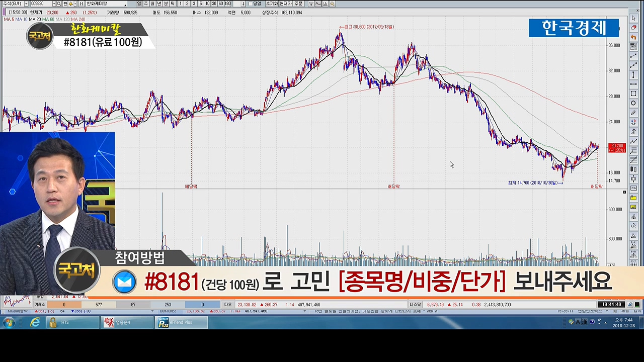The height and width of the screenshot is (362, 644).
Task: Open the 한화케미칼 stock name dropdown
Action: [x=125, y=4]
